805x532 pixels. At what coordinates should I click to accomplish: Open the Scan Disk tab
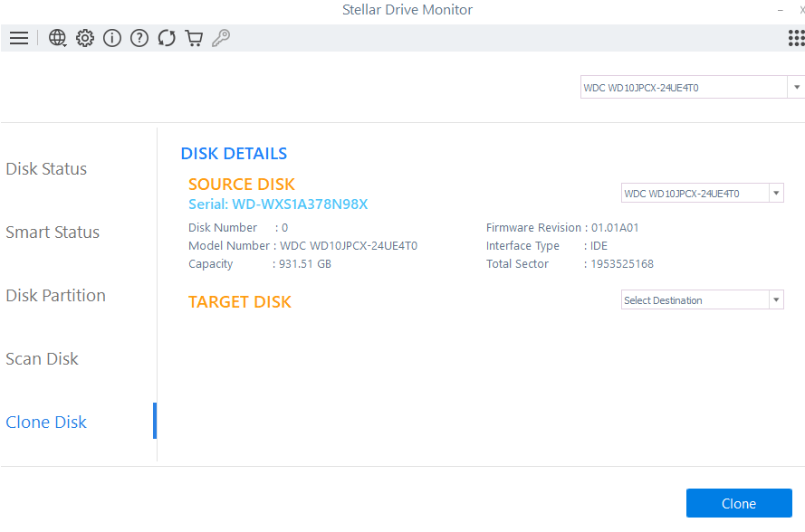(42, 358)
